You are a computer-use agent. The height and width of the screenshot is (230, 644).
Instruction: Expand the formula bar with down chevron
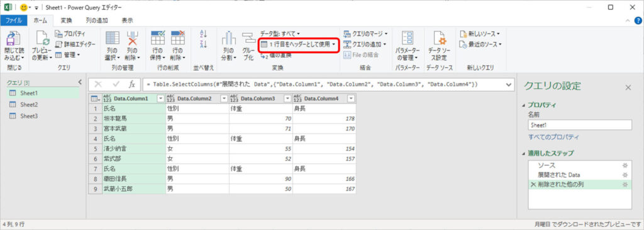pyautogui.click(x=509, y=84)
